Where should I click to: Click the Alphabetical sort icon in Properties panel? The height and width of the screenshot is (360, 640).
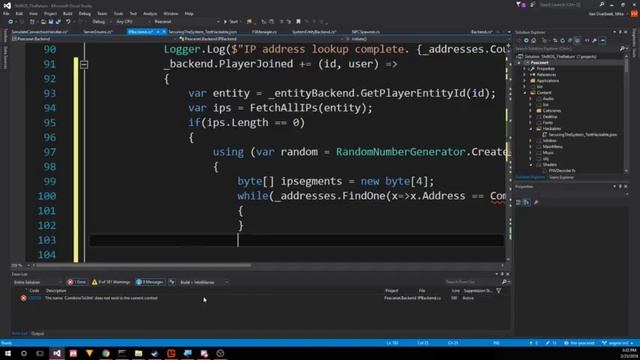[527, 202]
